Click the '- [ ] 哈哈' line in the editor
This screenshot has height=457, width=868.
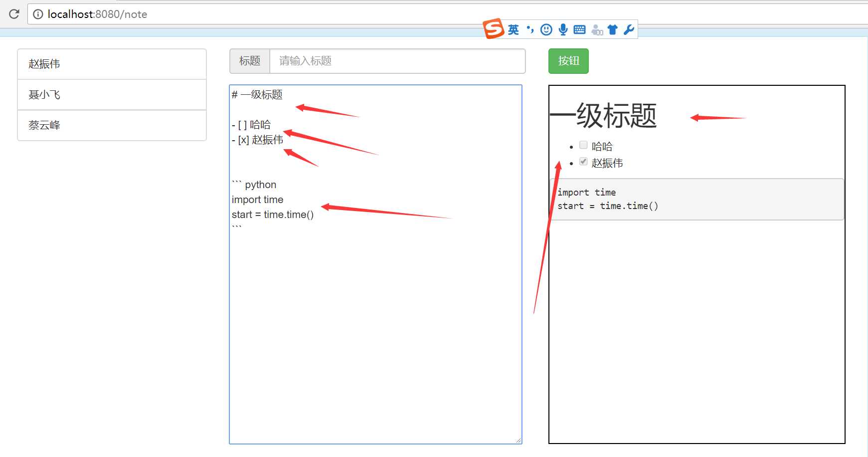coord(251,125)
